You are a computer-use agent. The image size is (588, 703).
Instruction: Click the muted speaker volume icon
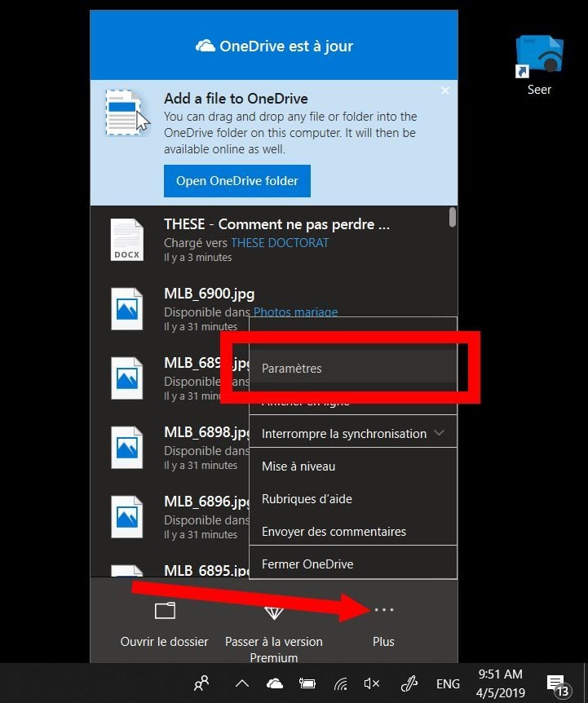[372, 683]
